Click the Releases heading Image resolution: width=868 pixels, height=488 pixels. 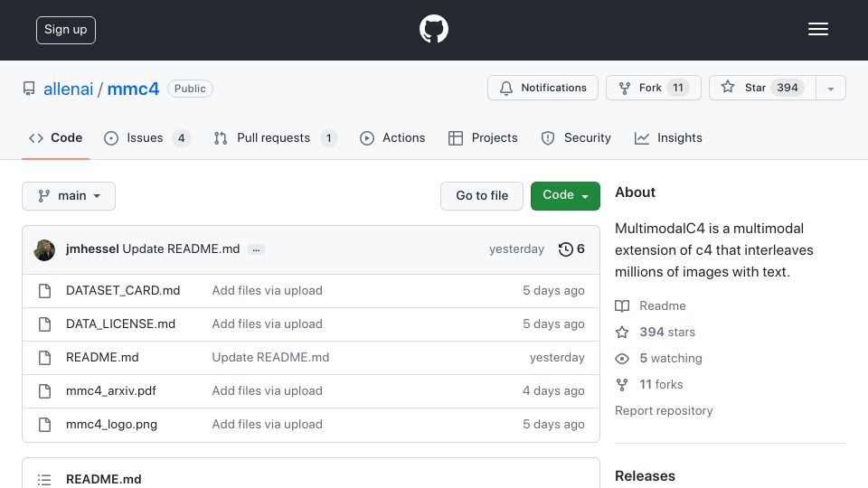pos(645,476)
